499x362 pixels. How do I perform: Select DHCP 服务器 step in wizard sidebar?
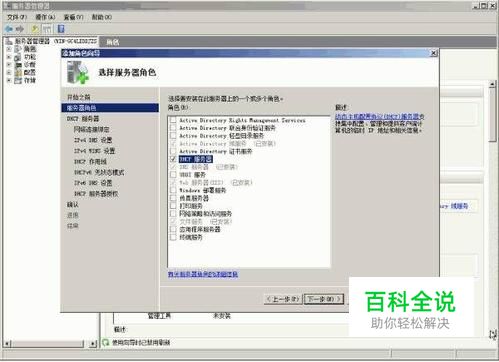pyautogui.click(x=83, y=119)
